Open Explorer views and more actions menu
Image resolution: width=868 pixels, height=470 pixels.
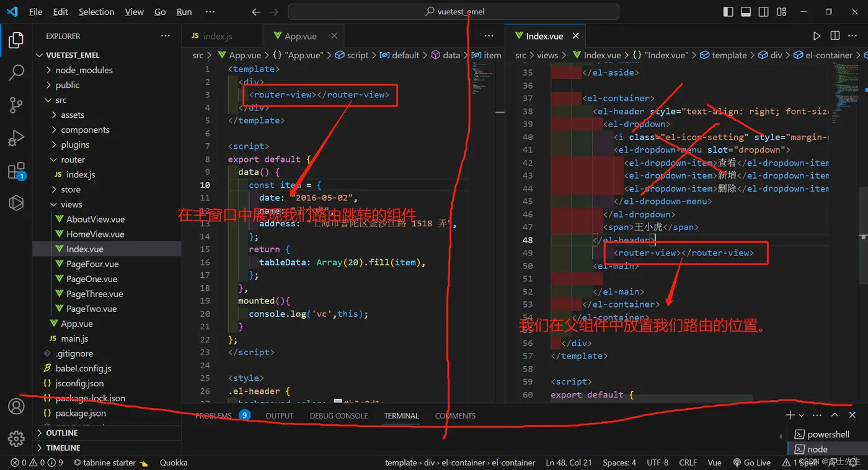click(166, 36)
